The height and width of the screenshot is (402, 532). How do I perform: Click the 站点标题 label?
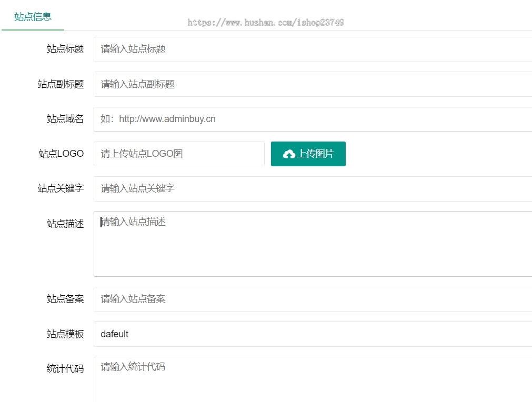65,49
